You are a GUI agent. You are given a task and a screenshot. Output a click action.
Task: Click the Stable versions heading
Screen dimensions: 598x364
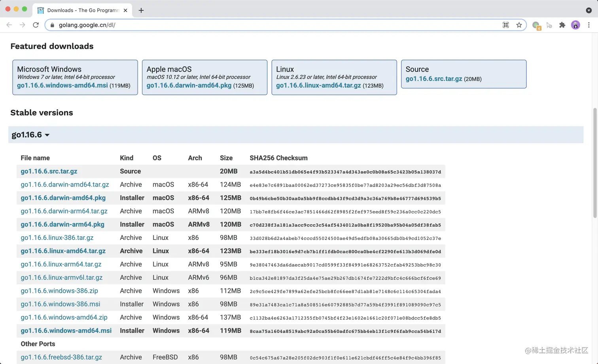coord(42,113)
